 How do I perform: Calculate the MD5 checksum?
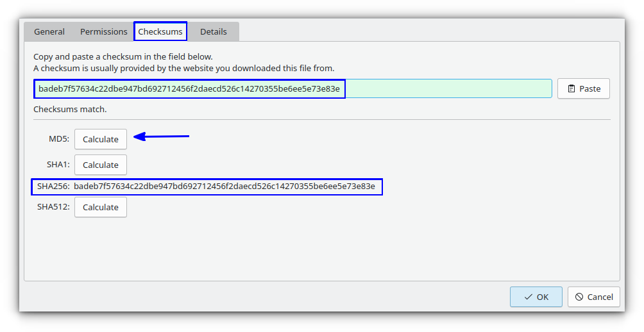tap(101, 139)
